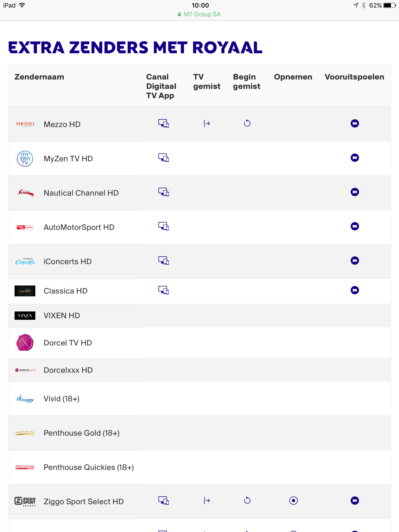
Task: Click the Penthouse Gold (18+) channel name
Action: pyautogui.click(x=82, y=433)
